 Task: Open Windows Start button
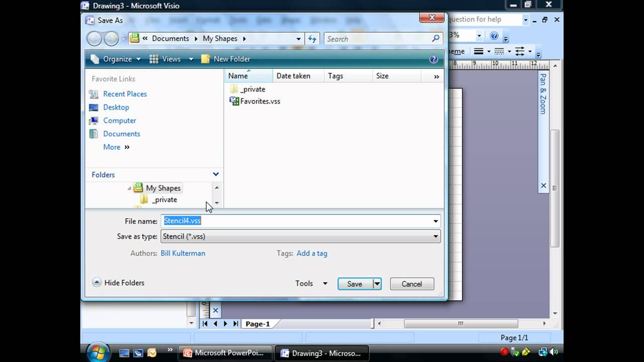tap(98, 352)
